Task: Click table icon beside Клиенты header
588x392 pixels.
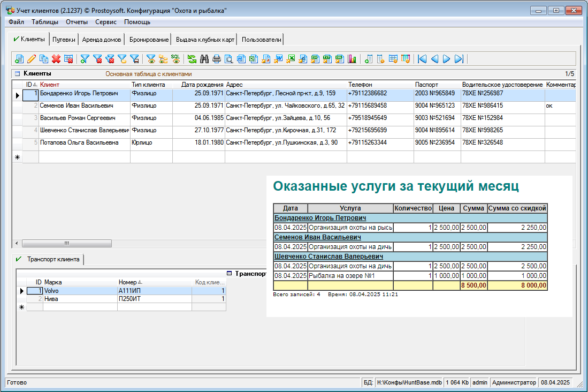Action: (x=17, y=74)
